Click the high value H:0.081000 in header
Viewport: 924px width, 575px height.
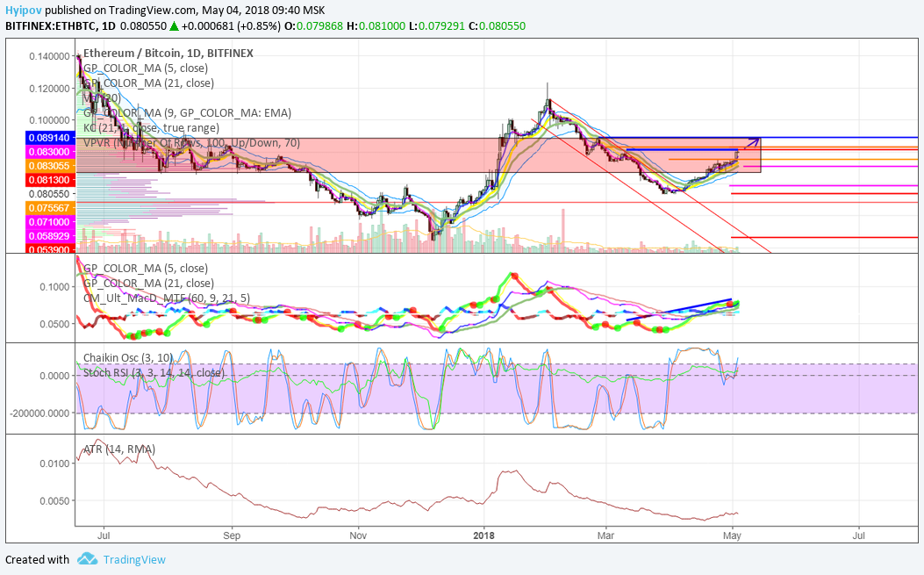click(x=376, y=26)
